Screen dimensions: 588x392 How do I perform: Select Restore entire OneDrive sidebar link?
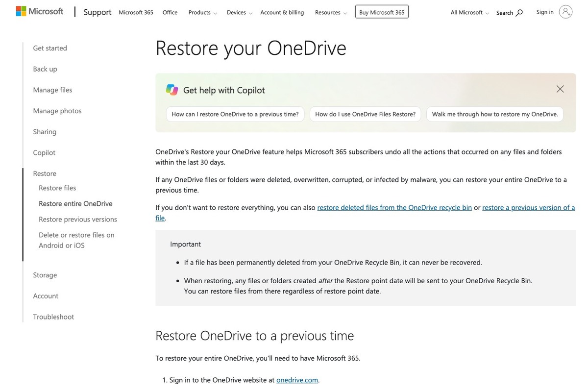pos(75,204)
